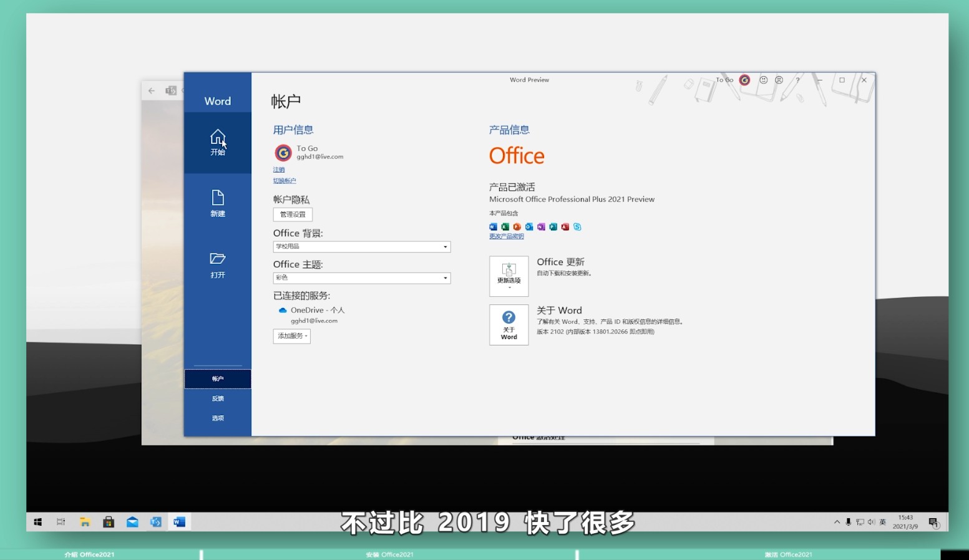The width and height of the screenshot is (969, 560).
Task: Click the 管理设置 manage settings button
Action: click(293, 215)
